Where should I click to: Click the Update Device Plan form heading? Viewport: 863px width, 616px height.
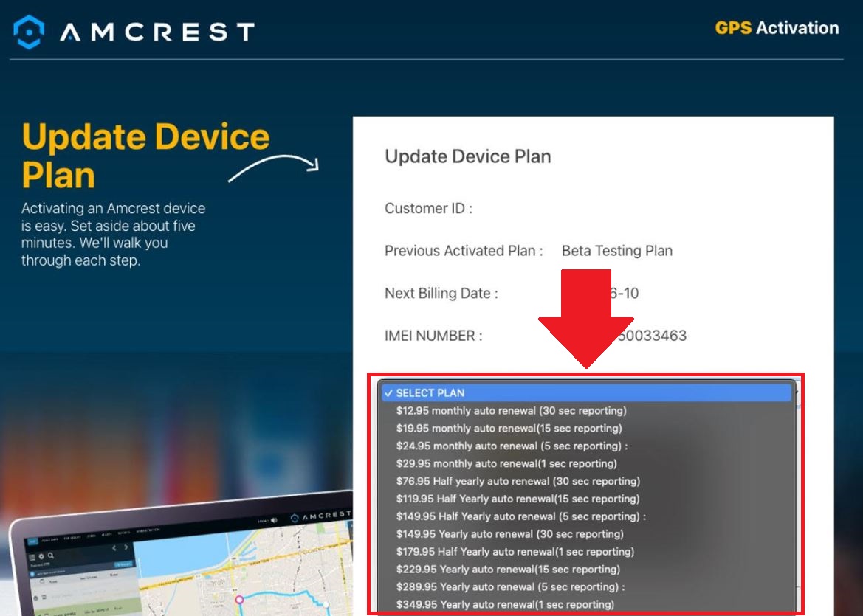pyautogui.click(x=468, y=156)
